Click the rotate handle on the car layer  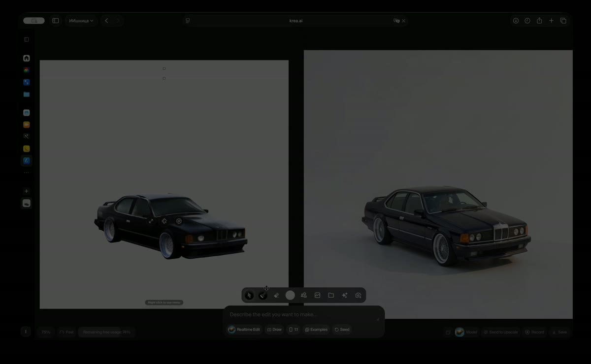[x=179, y=221]
